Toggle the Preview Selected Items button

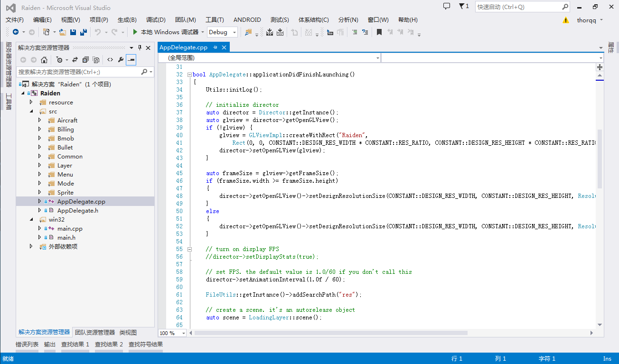(131, 60)
